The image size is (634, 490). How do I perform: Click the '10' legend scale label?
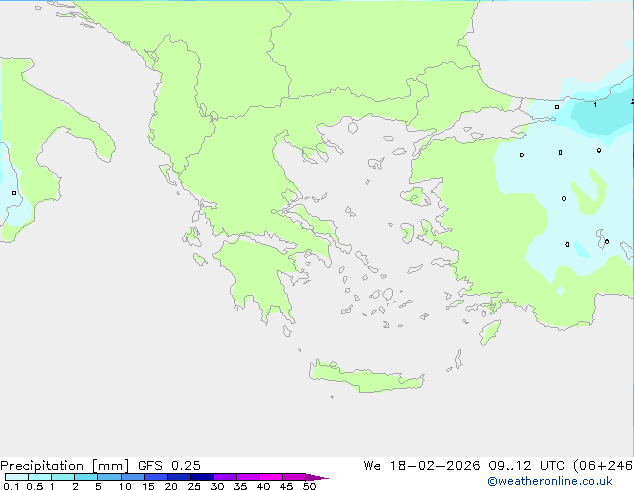point(125,486)
